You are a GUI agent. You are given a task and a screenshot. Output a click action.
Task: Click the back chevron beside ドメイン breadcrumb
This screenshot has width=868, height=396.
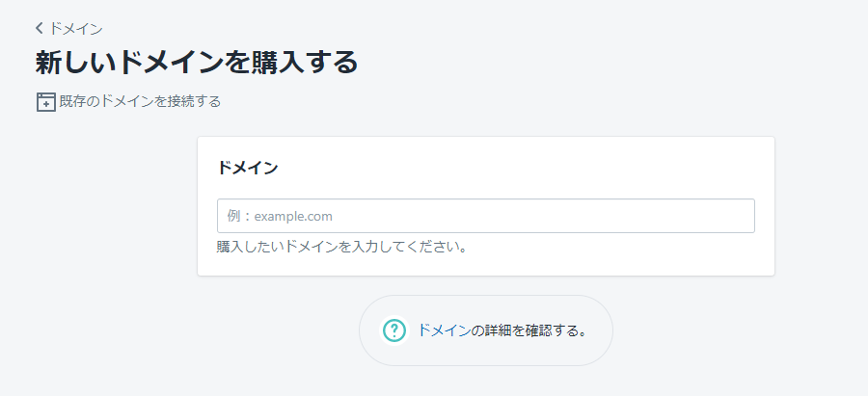coord(40,28)
